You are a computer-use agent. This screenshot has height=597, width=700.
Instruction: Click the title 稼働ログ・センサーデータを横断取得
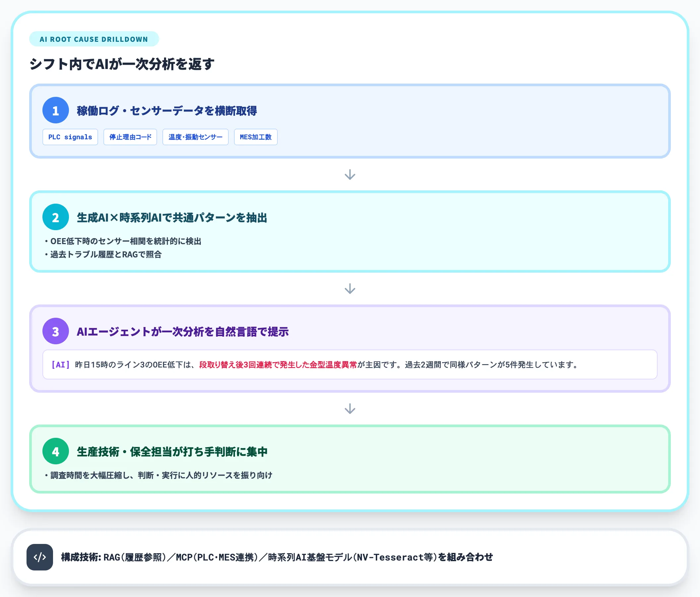pos(167,110)
